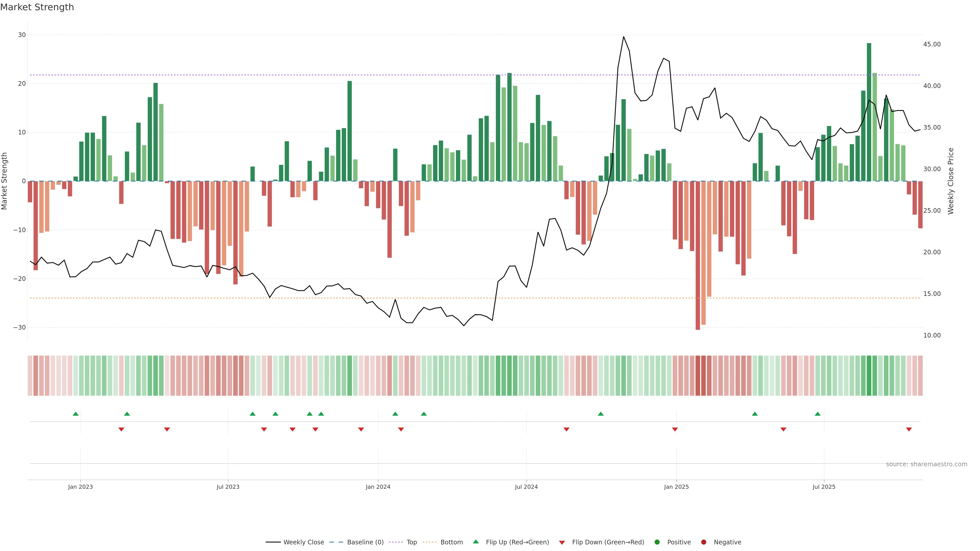This screenshot has width=980, height=551.
Task: Click the Jul 2025 x-axis label
Action: pos(824,487)
